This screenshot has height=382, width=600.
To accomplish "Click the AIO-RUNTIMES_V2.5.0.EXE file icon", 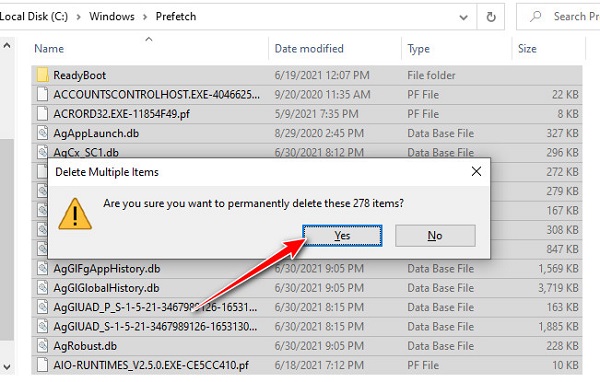I will 42,365.
